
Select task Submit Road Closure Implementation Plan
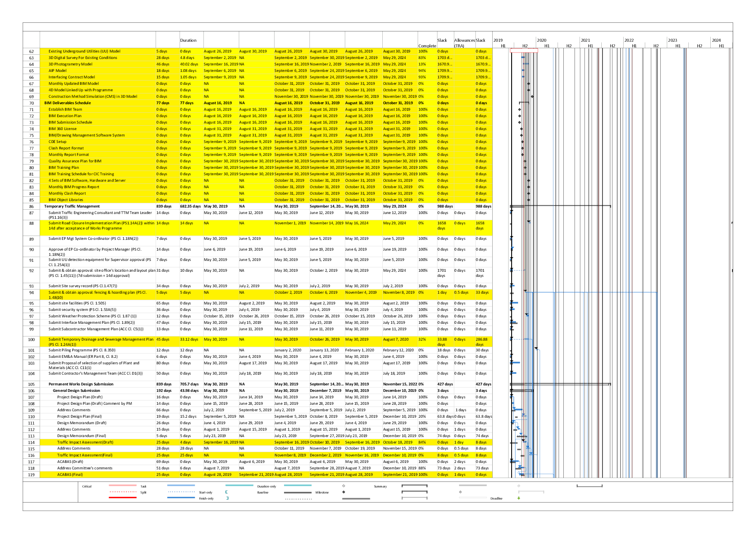click(101, 226)
